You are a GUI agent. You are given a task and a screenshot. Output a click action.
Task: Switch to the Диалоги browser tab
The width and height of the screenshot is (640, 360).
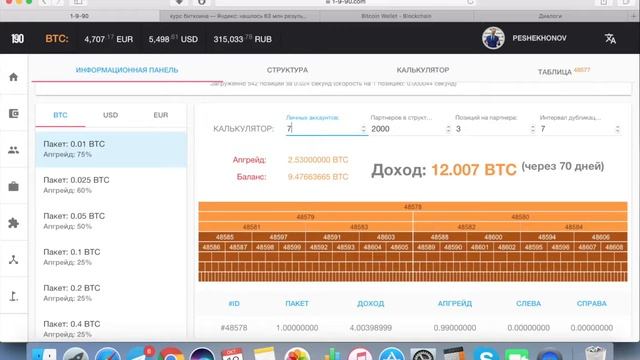(x=550, y=16)
